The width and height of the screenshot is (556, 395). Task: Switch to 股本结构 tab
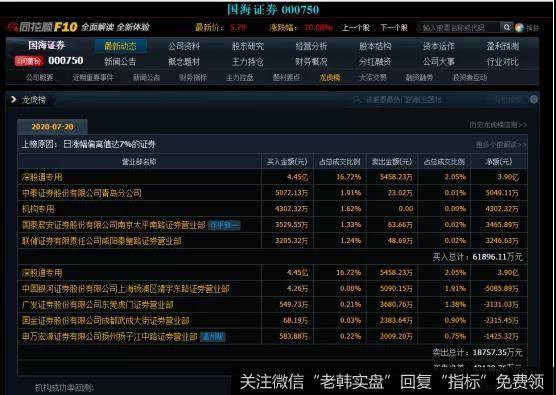(x=375, y=46)
